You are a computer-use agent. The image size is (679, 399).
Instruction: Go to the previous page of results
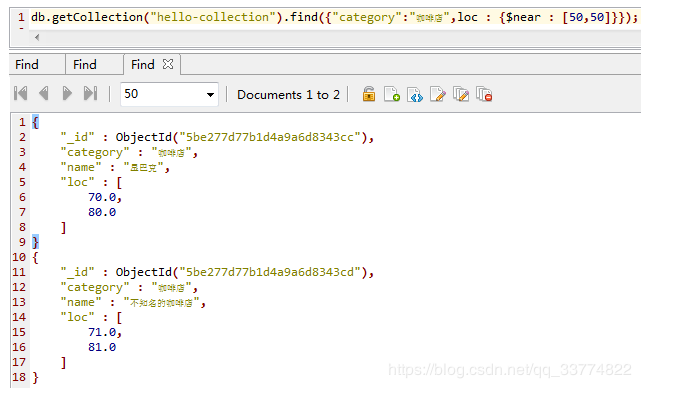pyautogui.click(x=44, y=94)
